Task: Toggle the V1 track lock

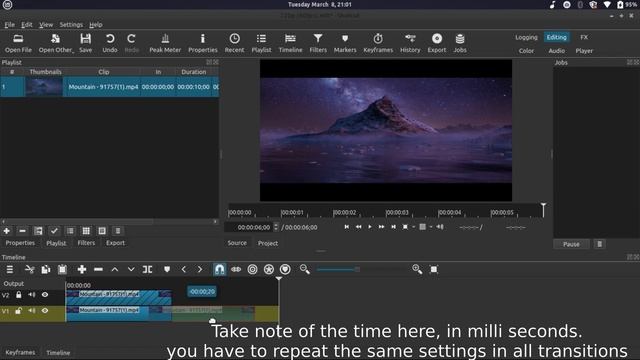Action: pyautogui.click(x=19, y=311)
